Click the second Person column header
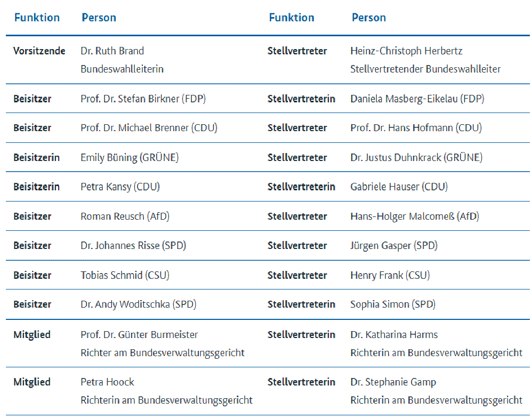The image size is (532, 418). tap(369, 18)
